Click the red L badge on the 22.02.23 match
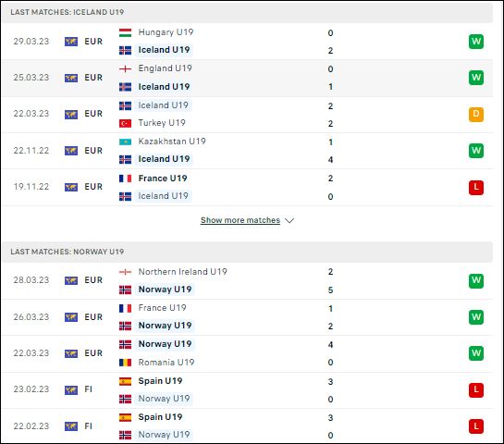The width and height of the screenshot is (504, 444). (476, 426)
